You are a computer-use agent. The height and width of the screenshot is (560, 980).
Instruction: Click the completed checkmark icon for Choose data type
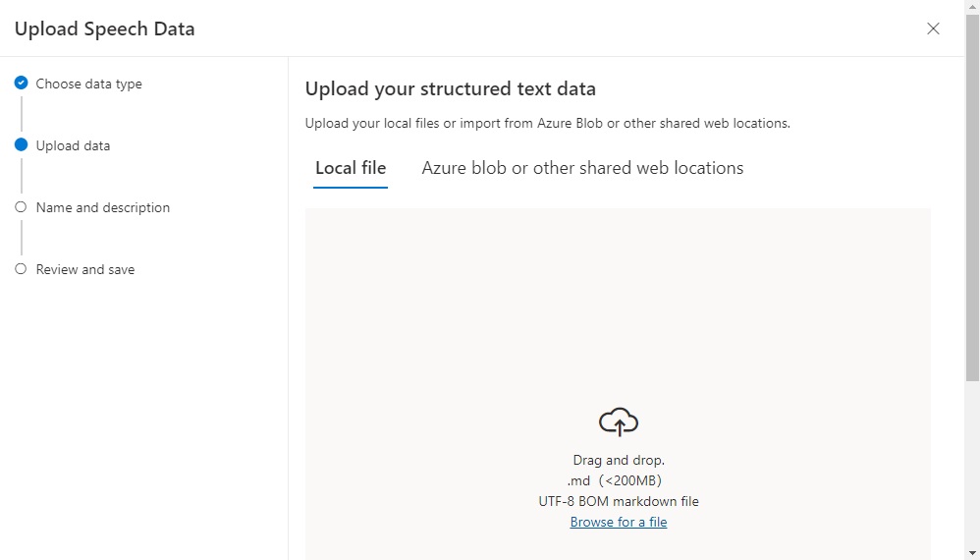21,84
